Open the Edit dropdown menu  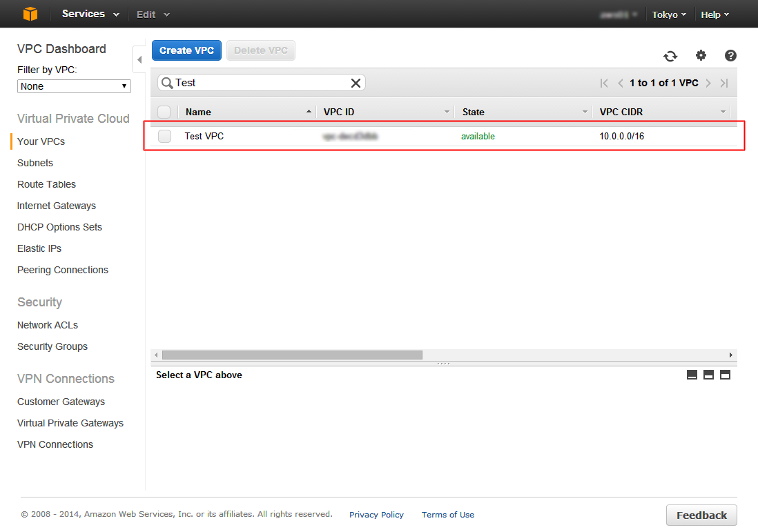click(153, 14)
